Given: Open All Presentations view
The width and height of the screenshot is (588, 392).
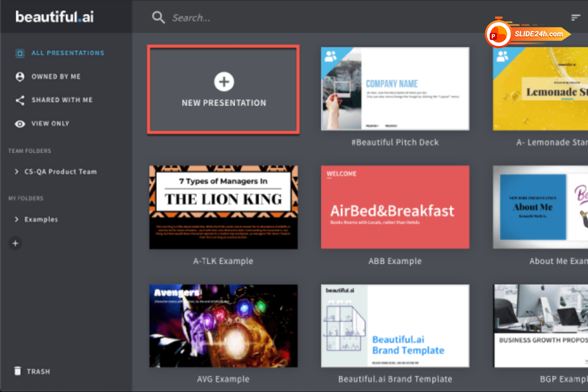Looking at the screenshot, I should tap(68, 53).
